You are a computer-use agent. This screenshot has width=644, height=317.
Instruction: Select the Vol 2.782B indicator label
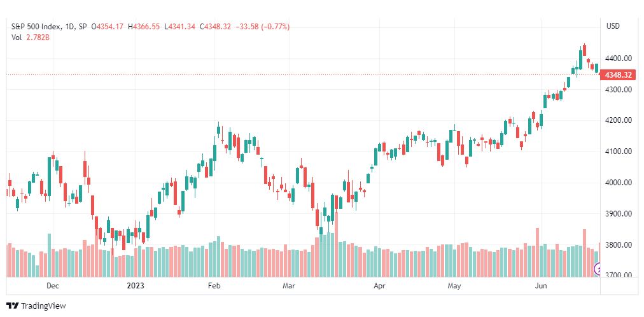point(31,38)
